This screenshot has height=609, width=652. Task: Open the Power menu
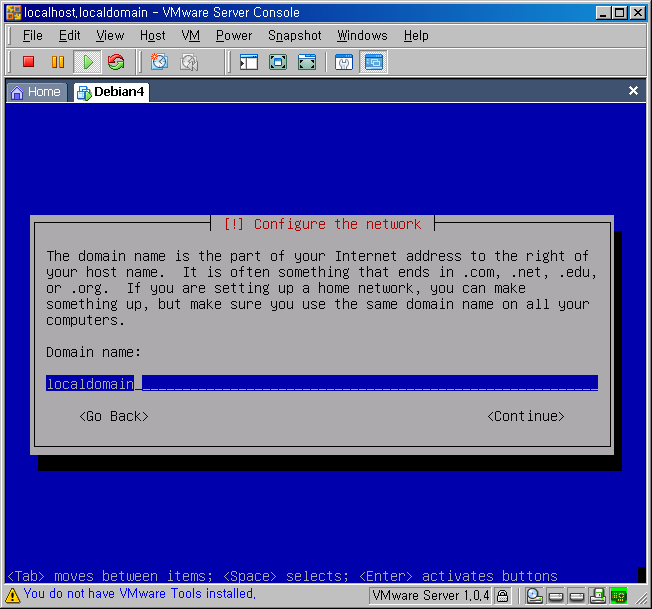pyautogui.click(x=234, y=35)
